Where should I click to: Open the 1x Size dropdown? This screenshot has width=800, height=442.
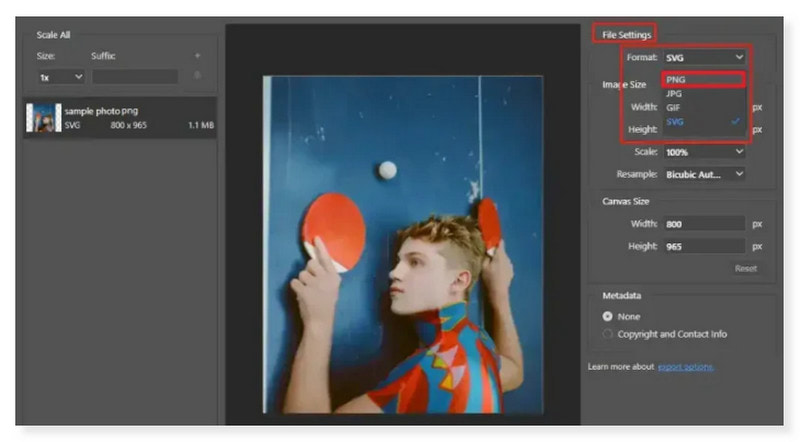tap(62, 76)
